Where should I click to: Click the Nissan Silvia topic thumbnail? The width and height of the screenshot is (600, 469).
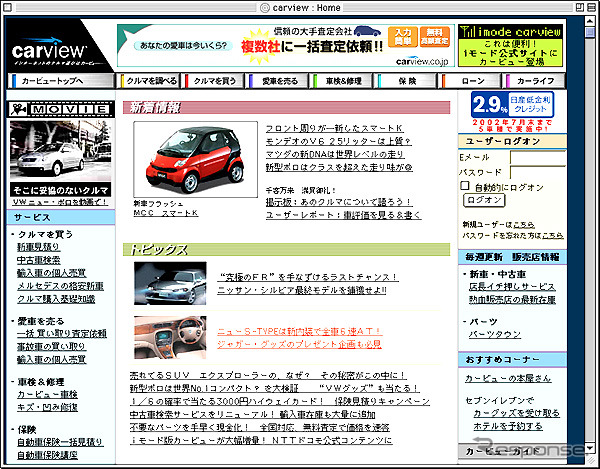(170, 283)
